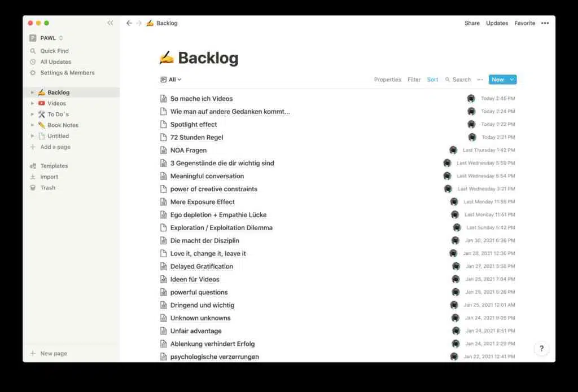This screenshot has width=578, height=392.
Task: Click the Share button
Action: point(472,23)
